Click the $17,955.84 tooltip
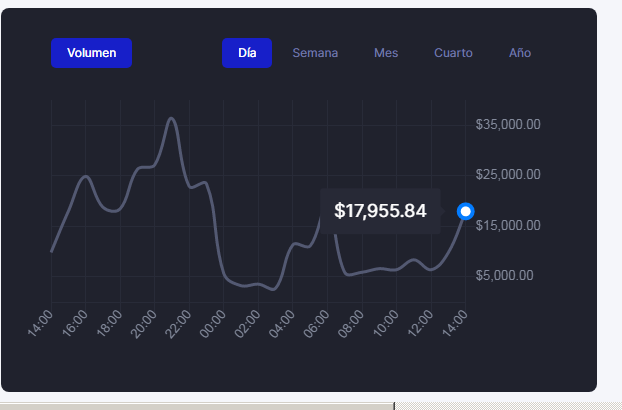The image size is (622, 410). [x=380, y=211]
